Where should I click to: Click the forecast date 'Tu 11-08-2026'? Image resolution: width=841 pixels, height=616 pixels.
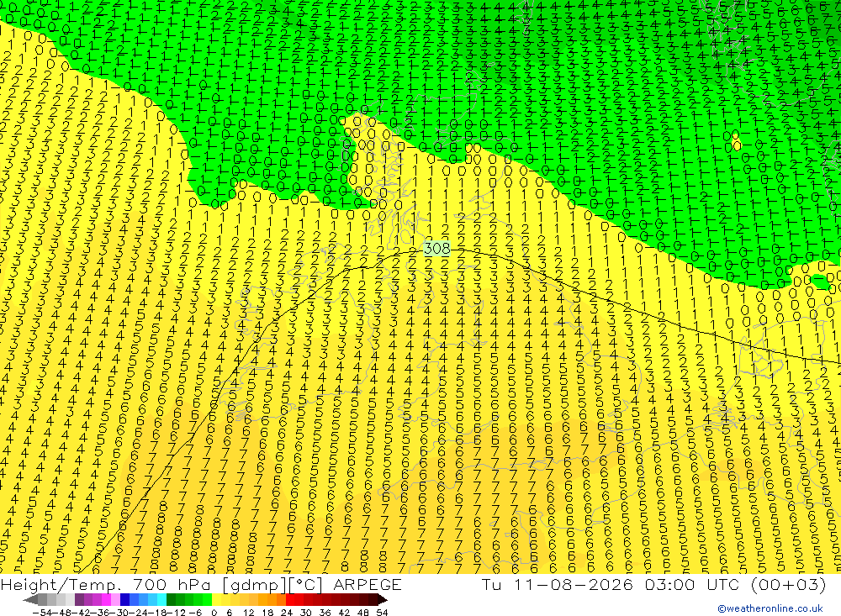[x=558, y=584]
